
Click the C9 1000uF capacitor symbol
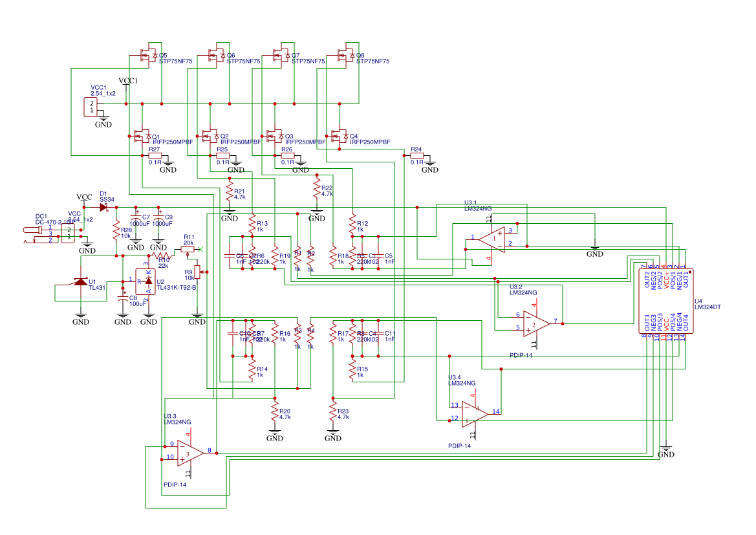click(158, 218)
